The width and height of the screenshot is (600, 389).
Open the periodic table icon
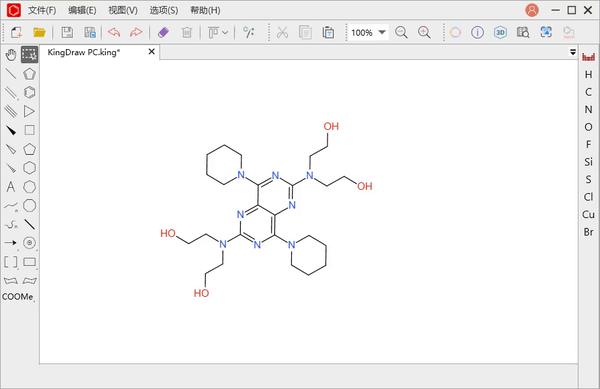pos(588,57)
